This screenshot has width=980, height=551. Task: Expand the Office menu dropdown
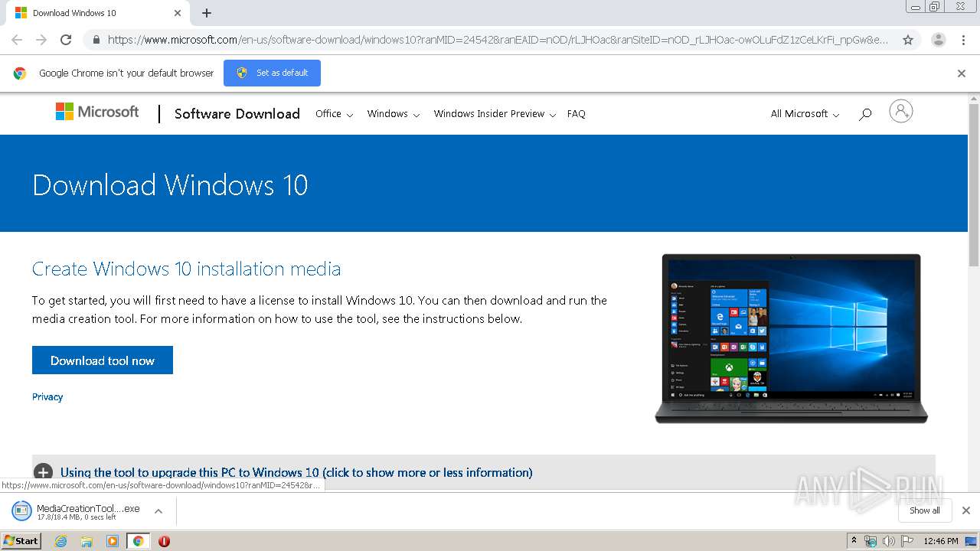coord(334,114)
